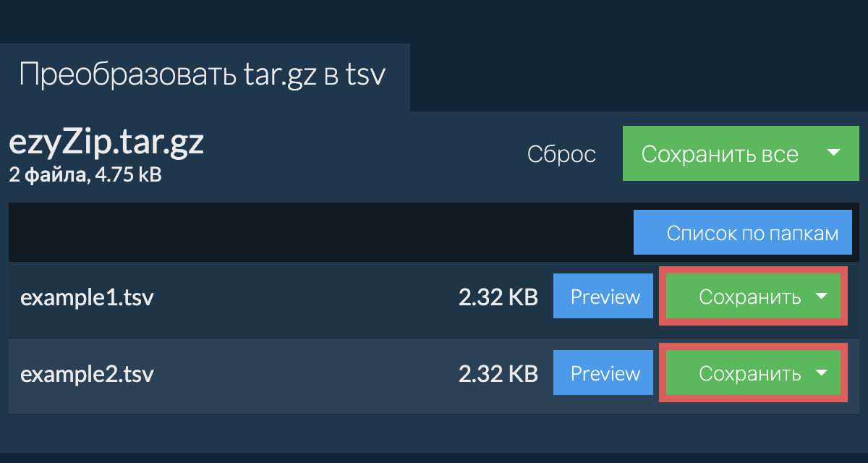Viewport: 868px width, 463px height.
Task: Open save options arrow for example1.tsv
Action: point(821,297)
